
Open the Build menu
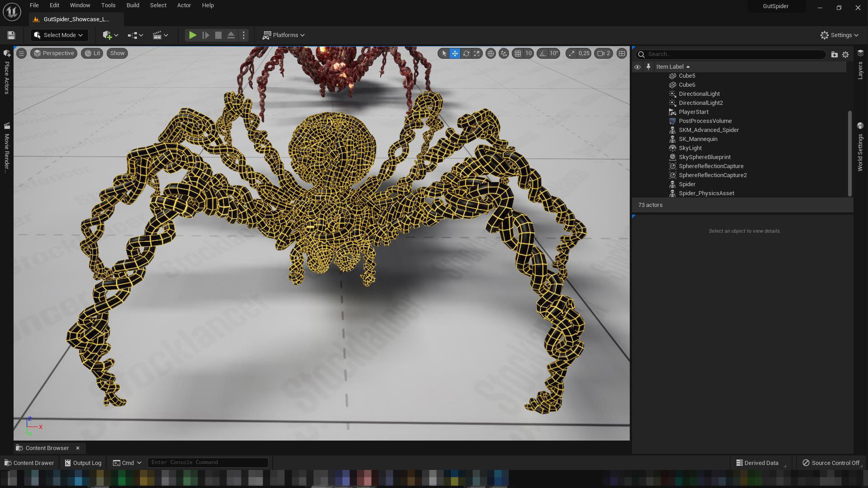coord(133,5)
